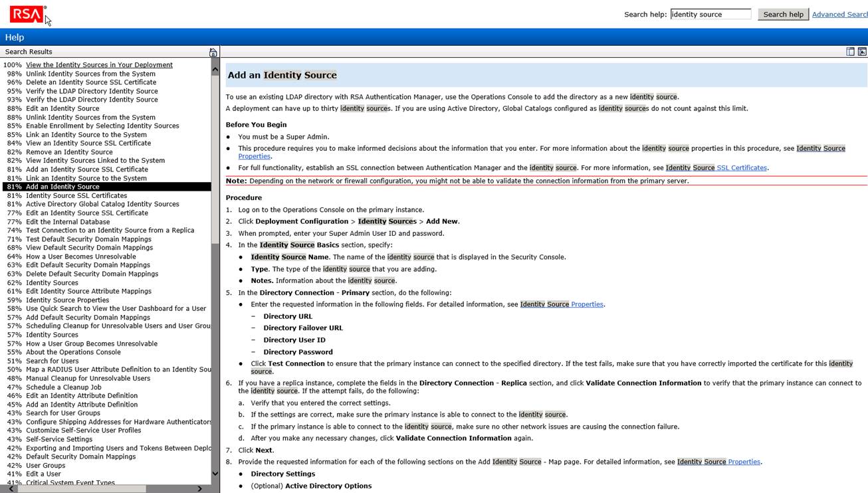Screen dimensions: 868x493
Task: Click the SSL Certificates link
Action: coord(742,167)
